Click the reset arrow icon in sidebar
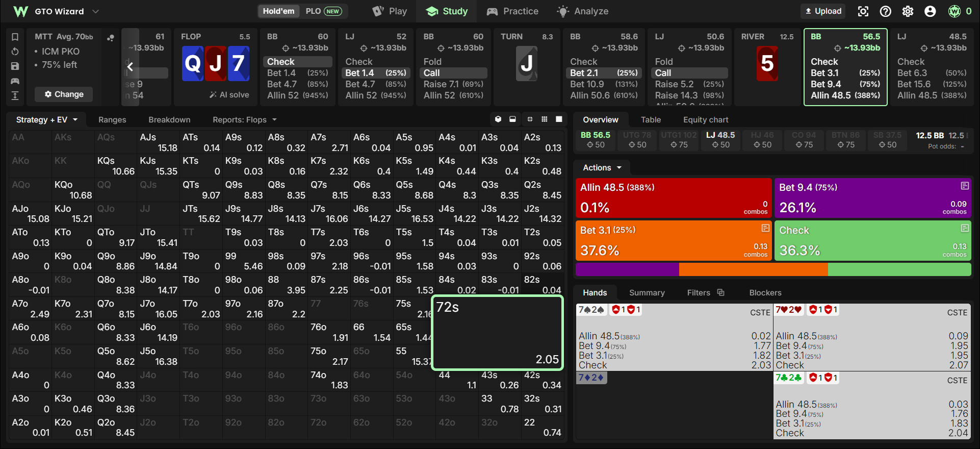 15,52
